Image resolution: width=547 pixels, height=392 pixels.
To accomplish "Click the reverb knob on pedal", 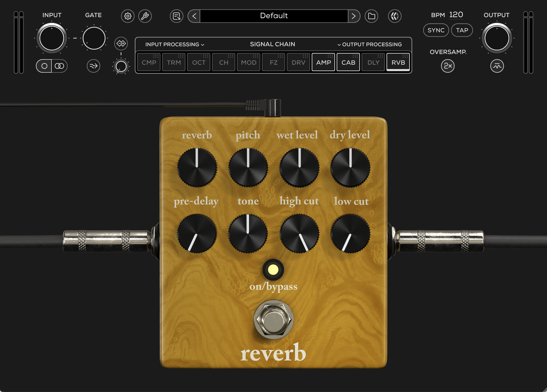I will [x=197, y=167].
